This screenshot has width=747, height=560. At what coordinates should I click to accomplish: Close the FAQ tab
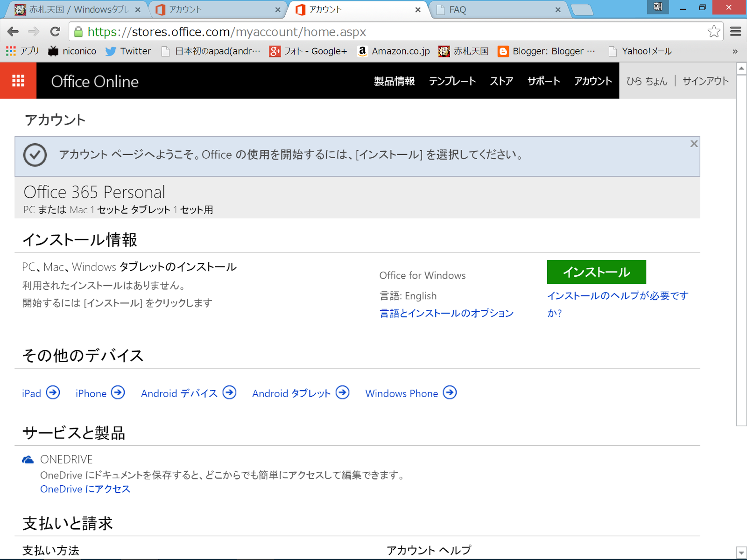pos(558,10)
